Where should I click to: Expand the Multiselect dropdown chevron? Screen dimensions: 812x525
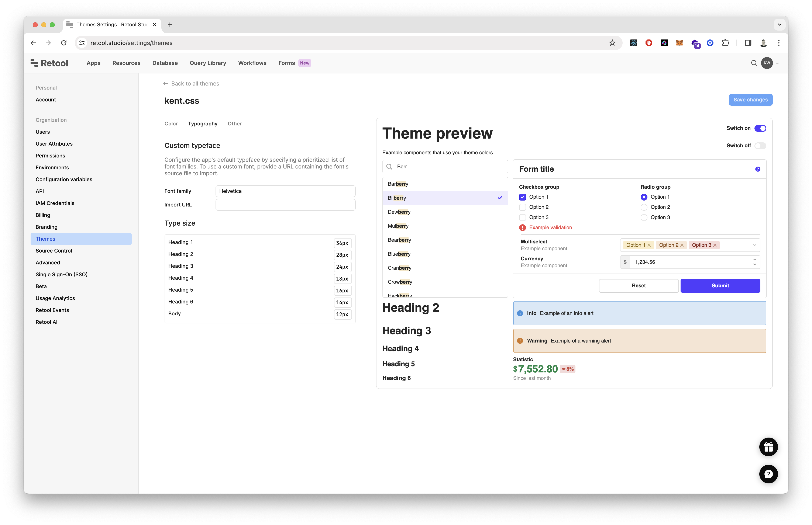(x=754, y=245)
